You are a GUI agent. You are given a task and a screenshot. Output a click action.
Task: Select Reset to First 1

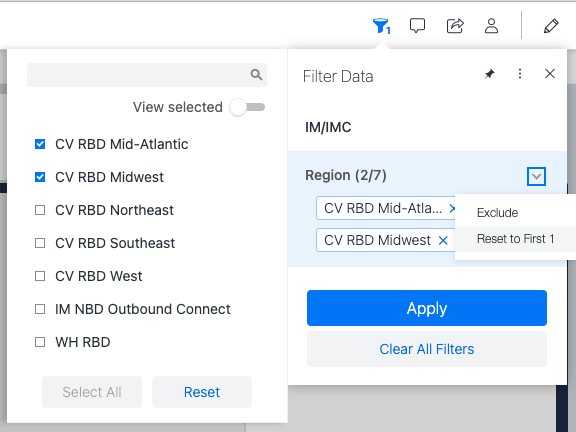(x=515, y=239)
